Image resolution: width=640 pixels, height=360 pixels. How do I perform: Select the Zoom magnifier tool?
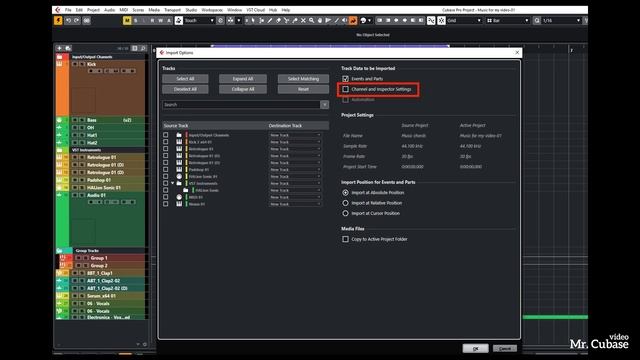(x=311, y=20)
